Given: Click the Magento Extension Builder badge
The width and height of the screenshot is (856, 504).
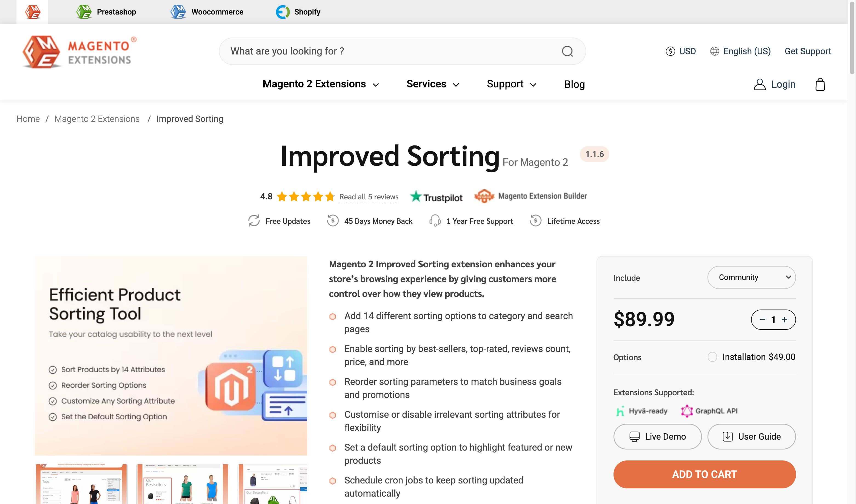Looking at the screenshot, I should (530, 196).
